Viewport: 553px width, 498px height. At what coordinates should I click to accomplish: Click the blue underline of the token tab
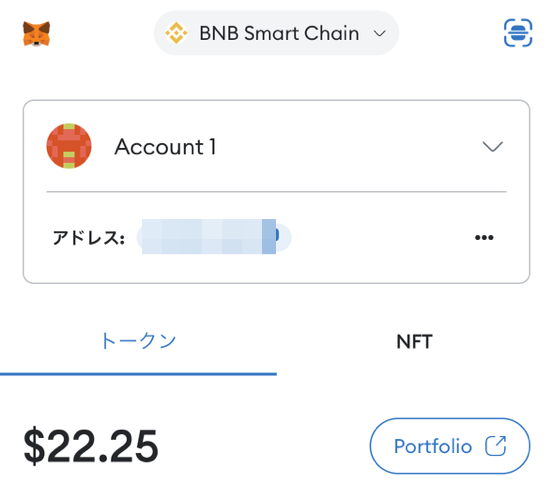(138, 374)
